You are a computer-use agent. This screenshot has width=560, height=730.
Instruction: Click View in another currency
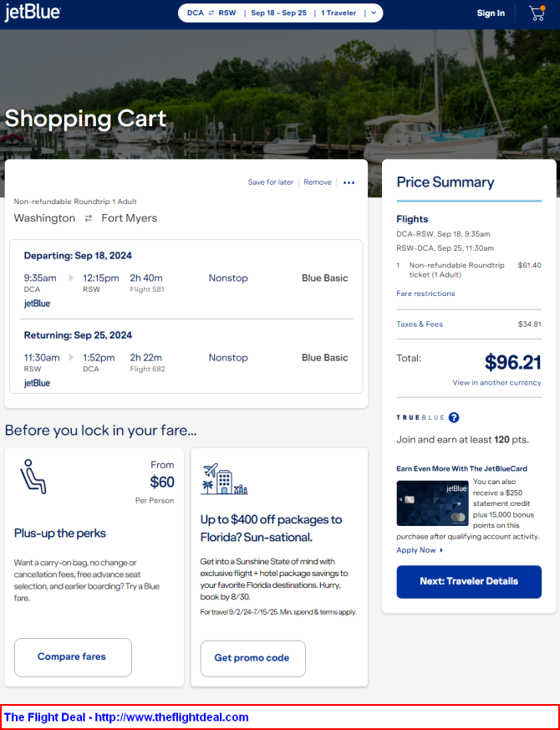click(496, 383)
